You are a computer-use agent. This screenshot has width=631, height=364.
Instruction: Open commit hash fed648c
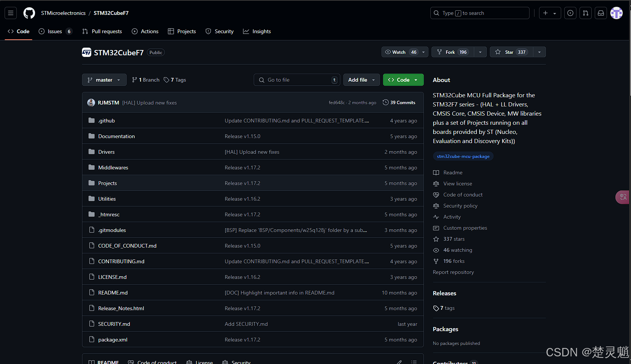tap(336, 103)
